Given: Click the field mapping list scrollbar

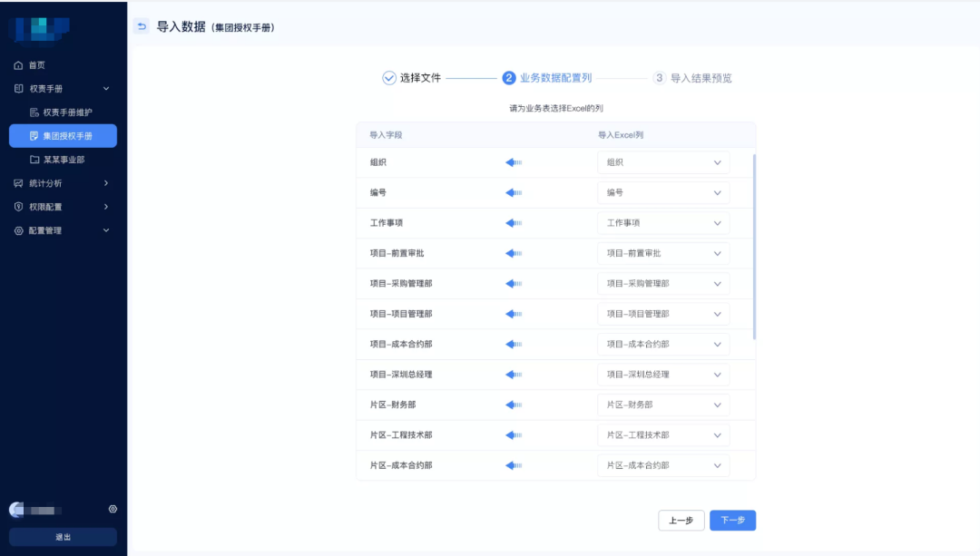Looking at the screenshot, I should 754,247.
